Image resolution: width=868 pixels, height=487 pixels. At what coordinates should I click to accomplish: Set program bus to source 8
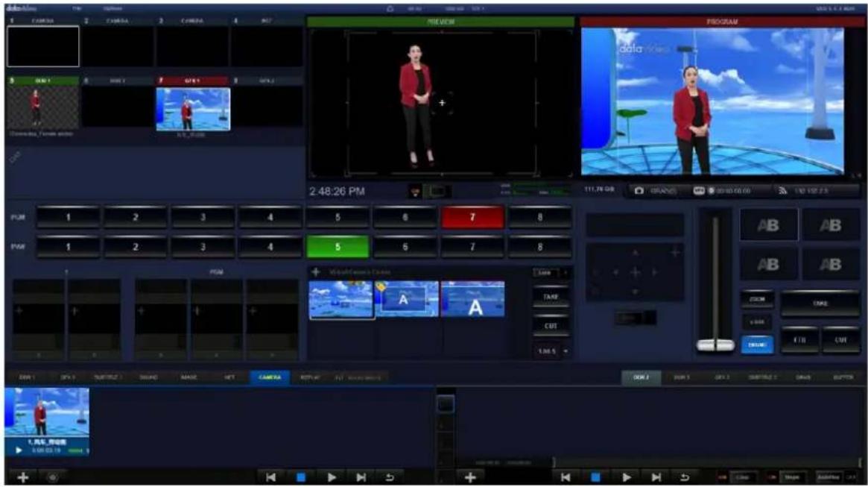coord(539,217)
